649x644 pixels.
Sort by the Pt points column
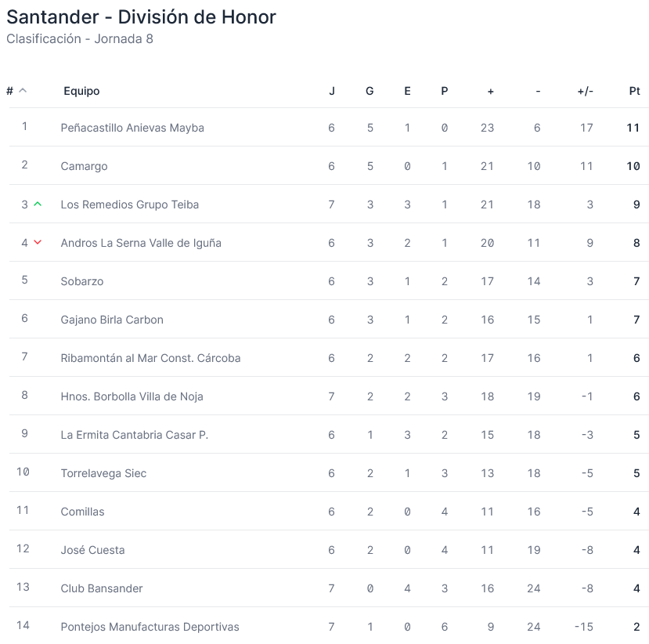[x=634, y=91]
